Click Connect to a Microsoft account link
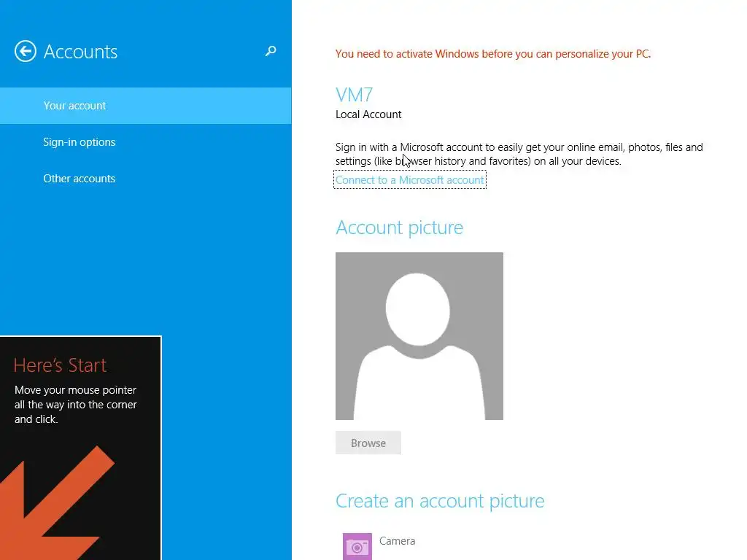Screen dimensions: 747x560 coord(410,180)
